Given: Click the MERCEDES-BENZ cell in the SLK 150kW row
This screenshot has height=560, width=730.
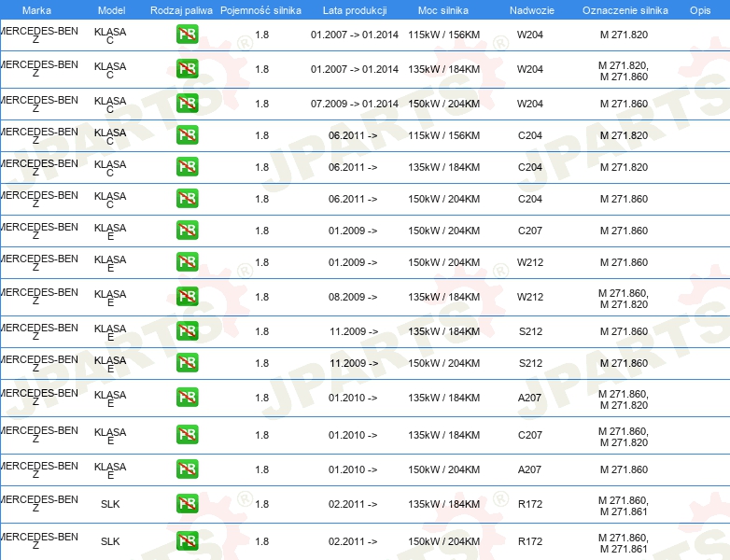Looking at the screenshot, I should click(39, 541).
